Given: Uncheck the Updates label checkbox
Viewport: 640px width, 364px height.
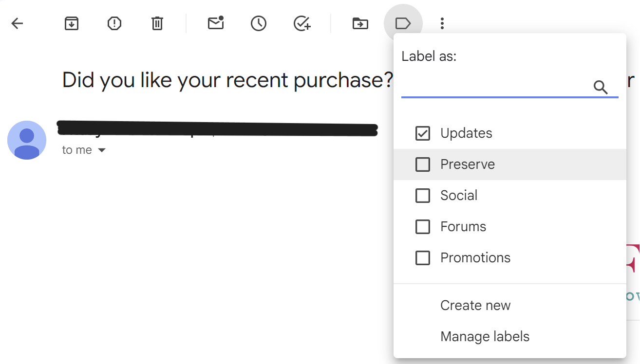Looking at the screenshot, I should 423,133.
